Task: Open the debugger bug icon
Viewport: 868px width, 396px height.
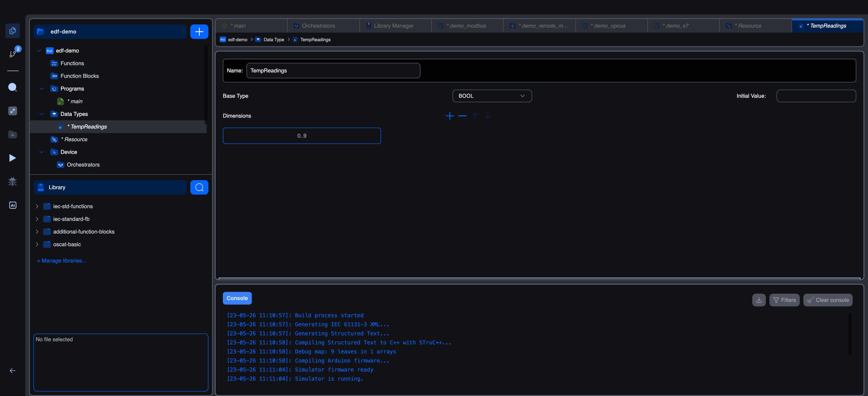Action: click(12, 181)
